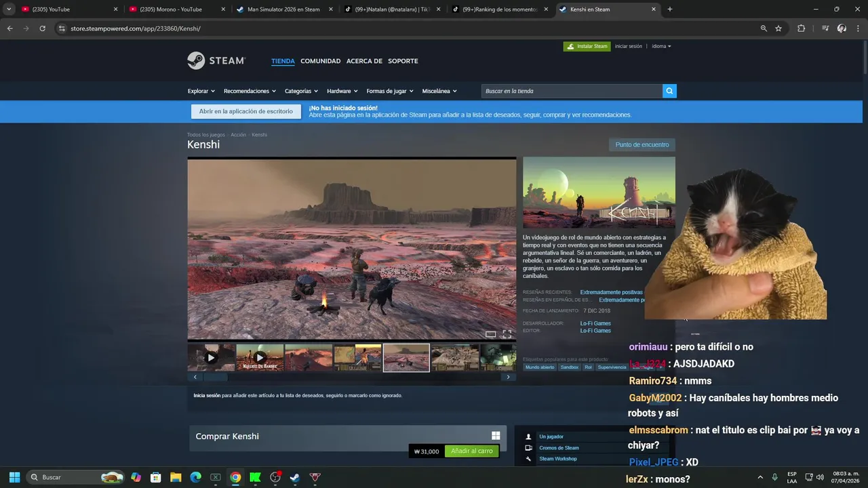
Task: Select the Sandbox tag
Action: [570, 367]
